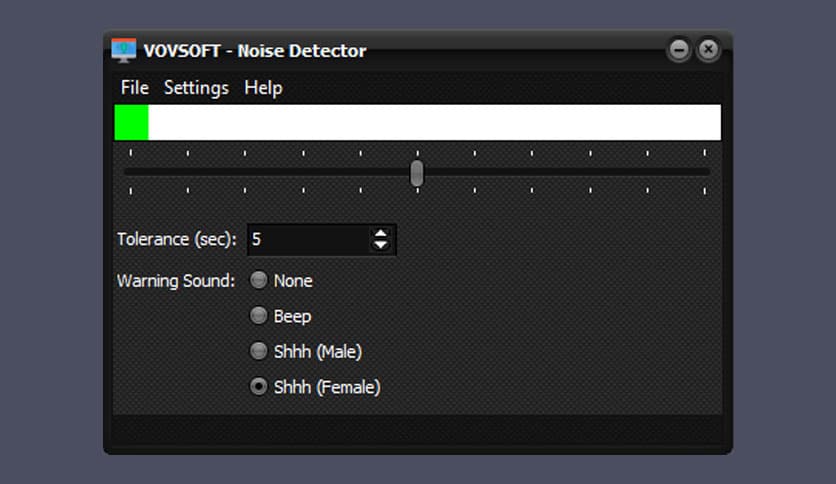Click the 'Warning Sound:' label
Viewport: 836px width, 484px height.
point(176,281)
